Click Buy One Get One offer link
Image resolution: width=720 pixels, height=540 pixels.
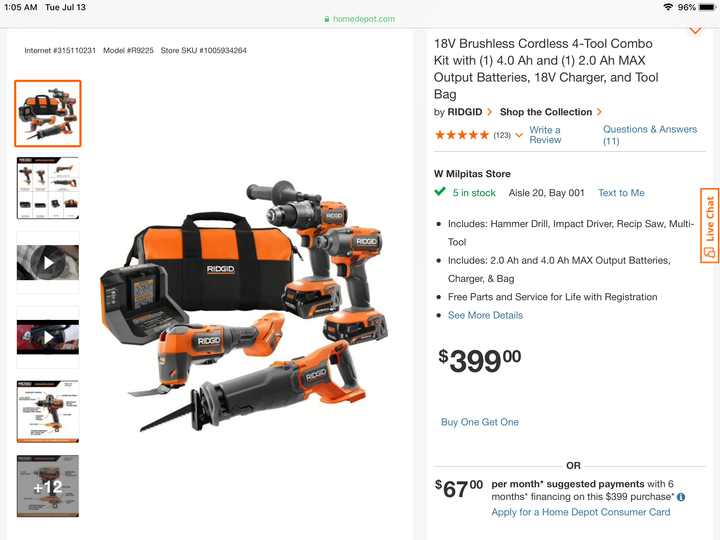479,422
